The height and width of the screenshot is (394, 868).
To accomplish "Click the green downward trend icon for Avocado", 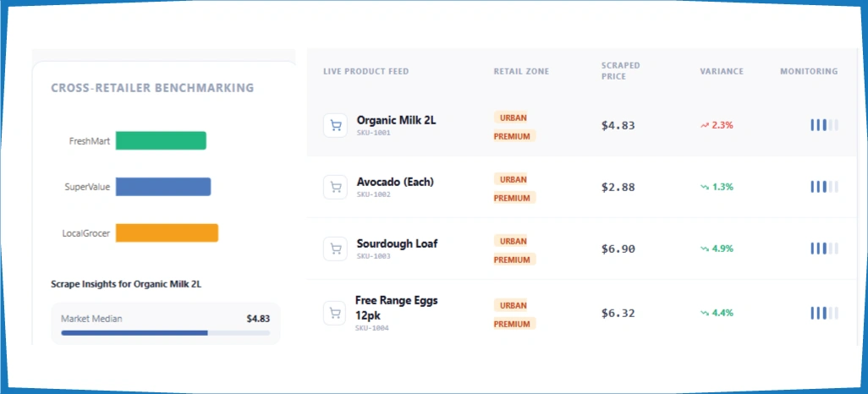I will tap(704, 187).
